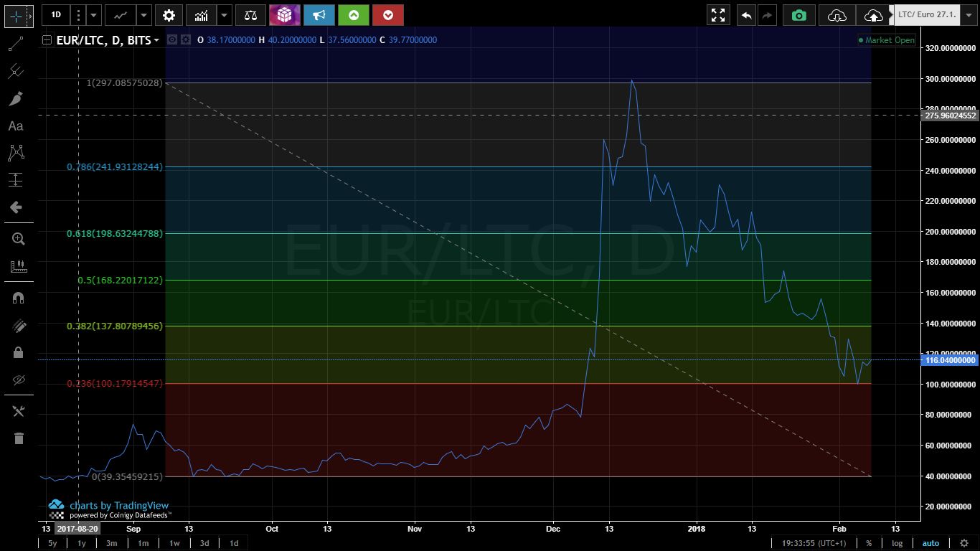Screen dimensions: 980x551
Task: Select the measure ruler tool
Action: tap(18, 266)
